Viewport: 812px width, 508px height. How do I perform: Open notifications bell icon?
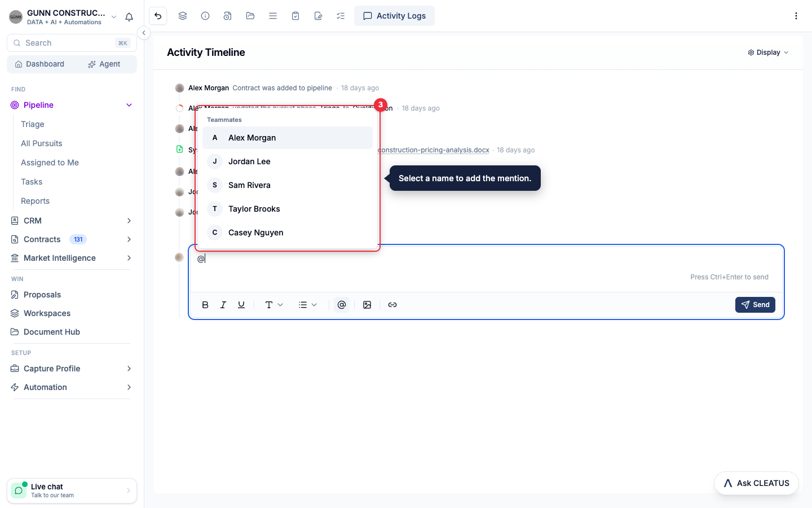[129, 17]
